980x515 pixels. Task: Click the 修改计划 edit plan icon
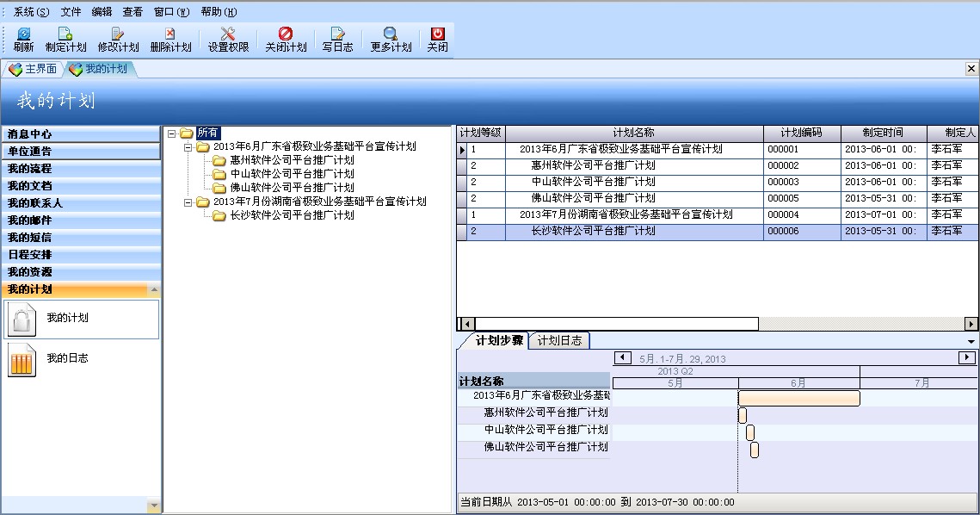tap(118, 34)
